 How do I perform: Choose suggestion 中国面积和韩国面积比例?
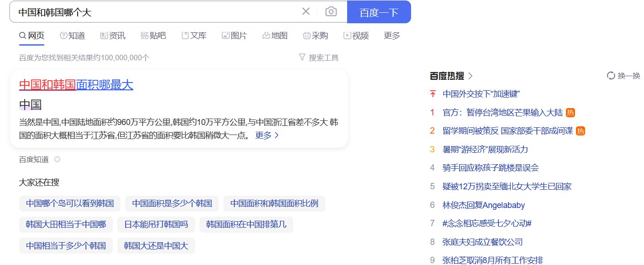click(274, 203)
